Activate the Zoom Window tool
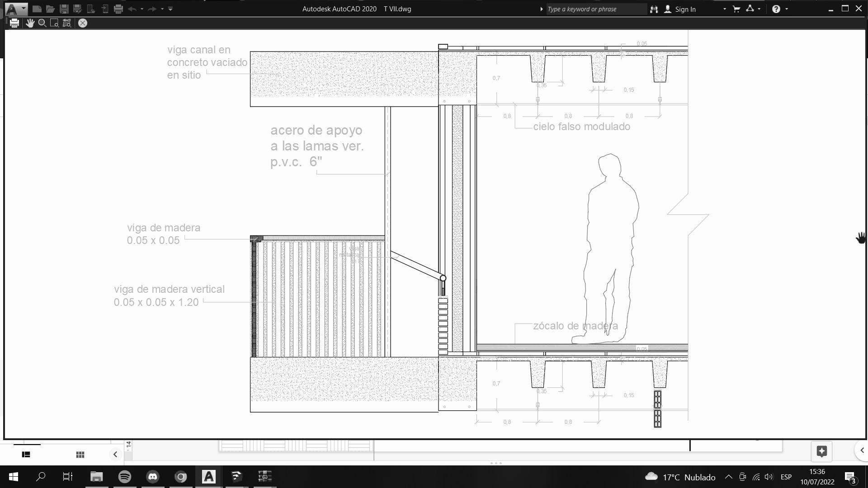Viewport: 868px width, 488px height. [54, 23]
